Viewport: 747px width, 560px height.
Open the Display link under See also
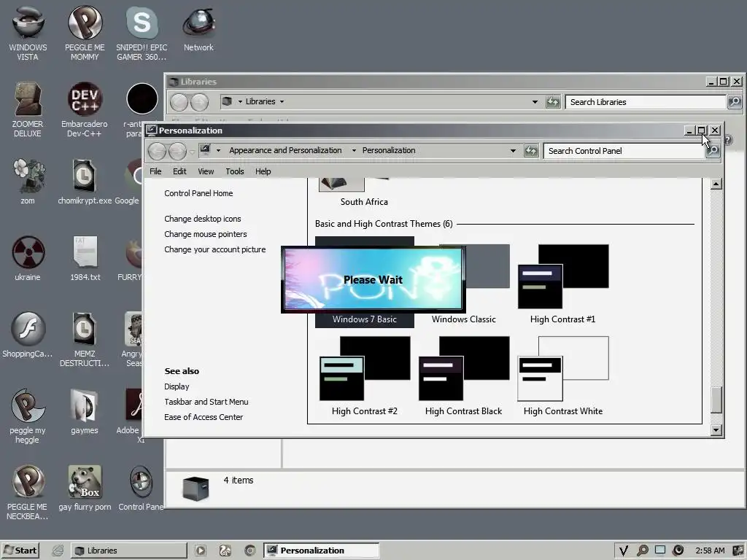pyautogui.click(x=177, y=386)
